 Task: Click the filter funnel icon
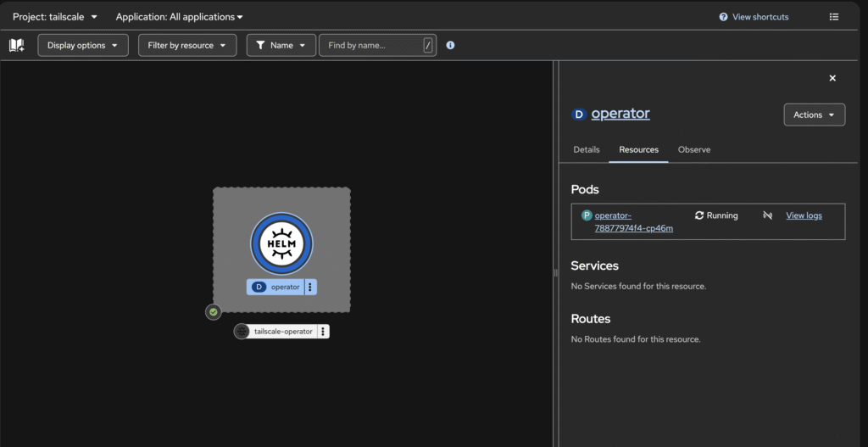(260, 46)
